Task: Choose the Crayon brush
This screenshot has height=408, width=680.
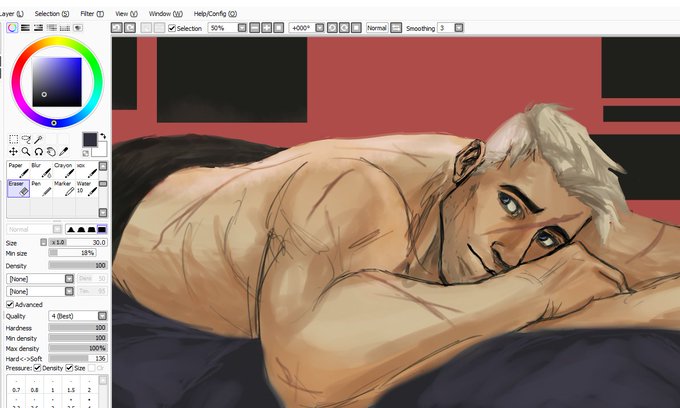Action: (64, 170)
